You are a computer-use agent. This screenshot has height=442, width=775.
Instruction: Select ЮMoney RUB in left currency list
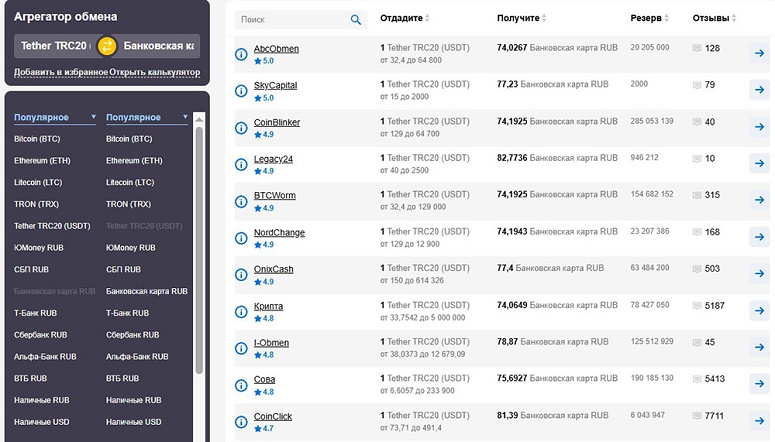click(x=39, y=248)
